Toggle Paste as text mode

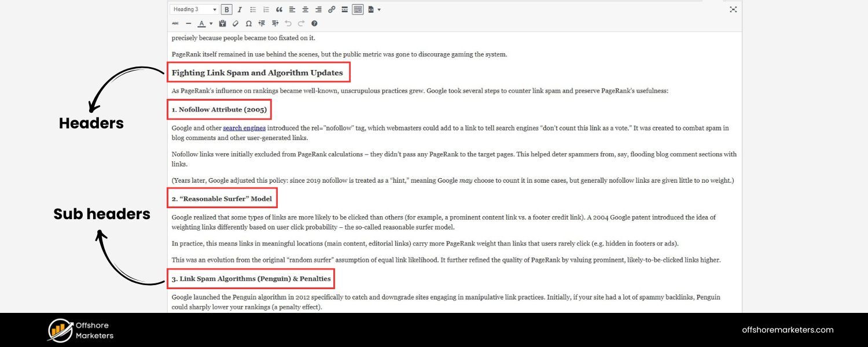pos(223,24)
